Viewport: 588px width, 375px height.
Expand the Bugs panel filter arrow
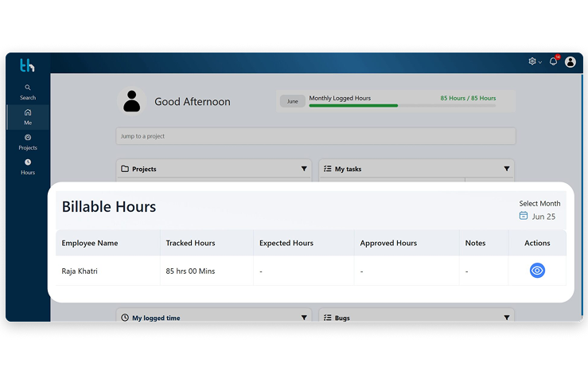[x=507, y=318]
